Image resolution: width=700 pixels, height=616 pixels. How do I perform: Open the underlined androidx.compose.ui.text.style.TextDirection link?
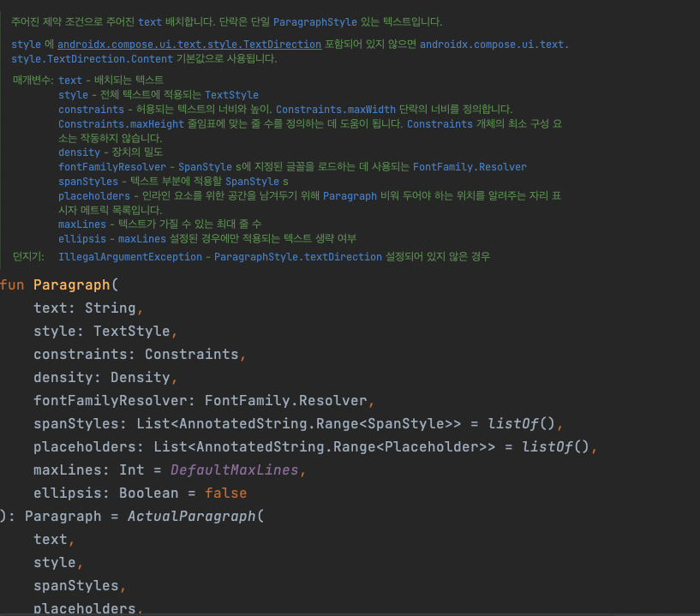coord(189,45)
